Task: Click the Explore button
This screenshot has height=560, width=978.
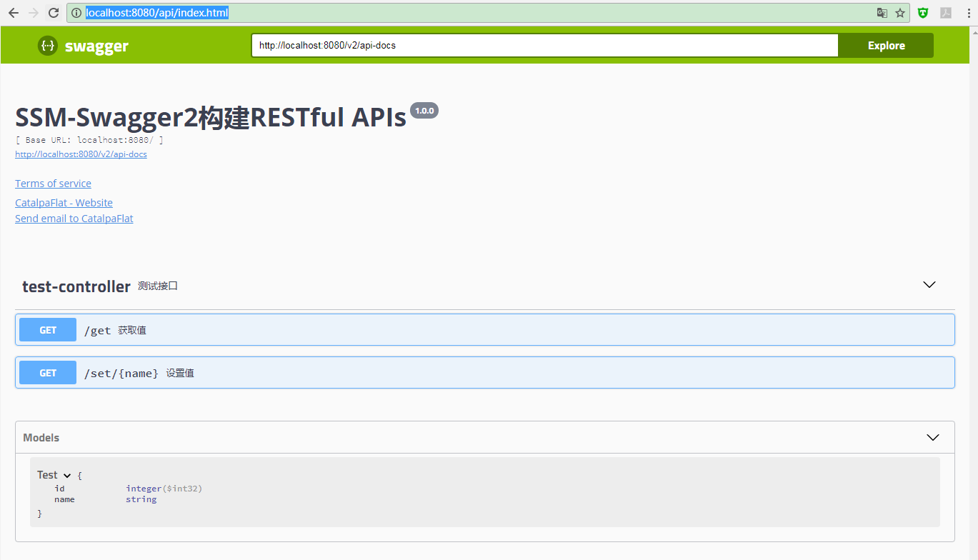Action: click(886, 45)
